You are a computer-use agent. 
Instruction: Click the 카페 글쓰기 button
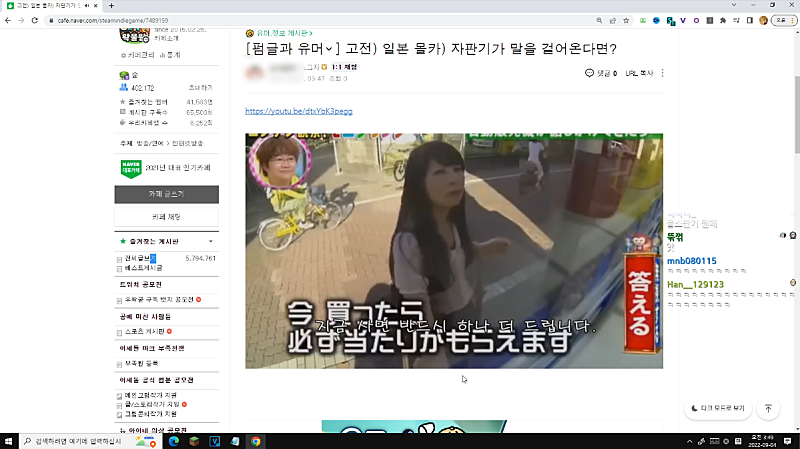(166, 194)
